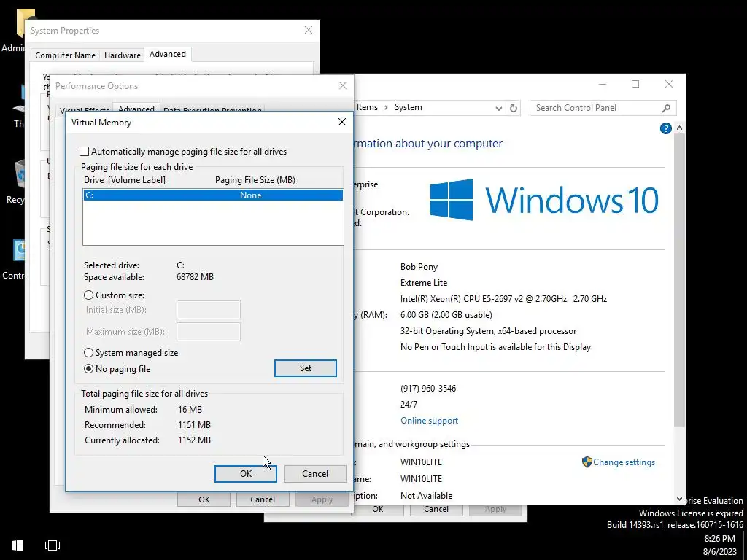Close the Control Panel System window
This screenshot has width=747, height=560.
(669, 84)
